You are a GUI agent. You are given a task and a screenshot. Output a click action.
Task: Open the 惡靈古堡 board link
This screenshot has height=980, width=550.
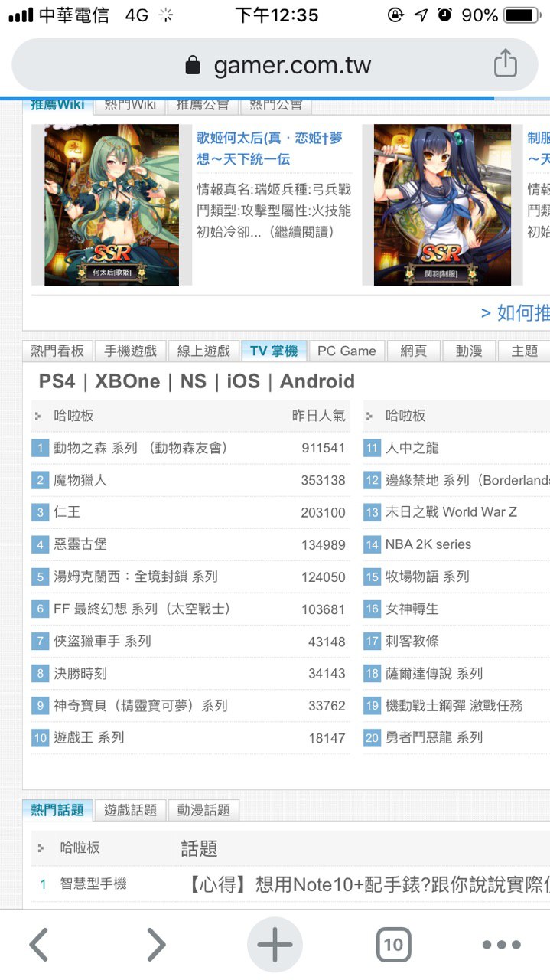[80, 544]
